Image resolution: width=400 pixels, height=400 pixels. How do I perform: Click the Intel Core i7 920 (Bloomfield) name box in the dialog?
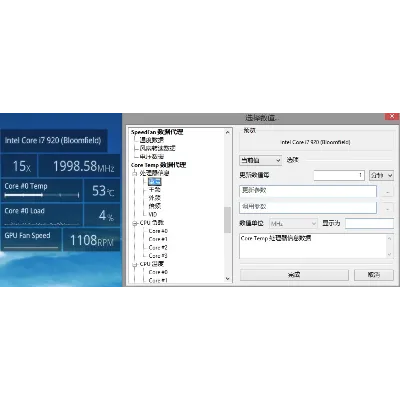pos(316,142)
